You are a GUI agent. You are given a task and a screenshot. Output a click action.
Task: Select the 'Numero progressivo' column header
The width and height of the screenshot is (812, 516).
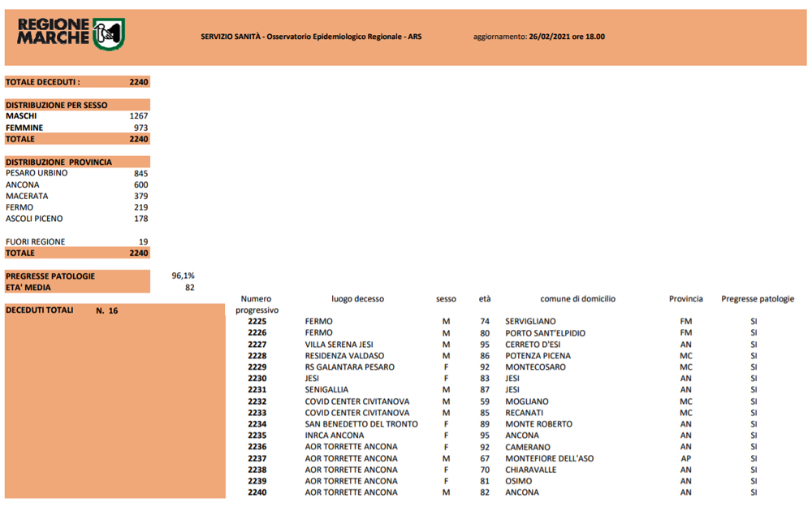[257, 305]
